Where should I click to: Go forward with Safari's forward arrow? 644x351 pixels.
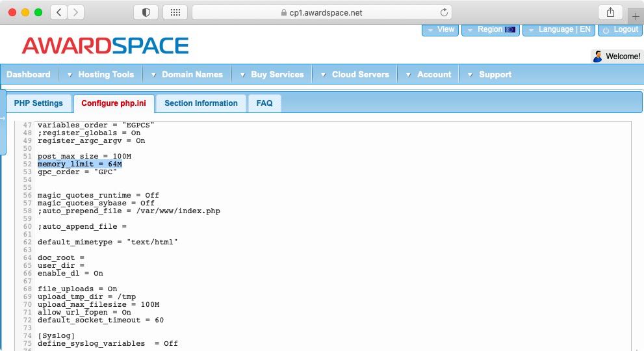[x=75, y=12]
